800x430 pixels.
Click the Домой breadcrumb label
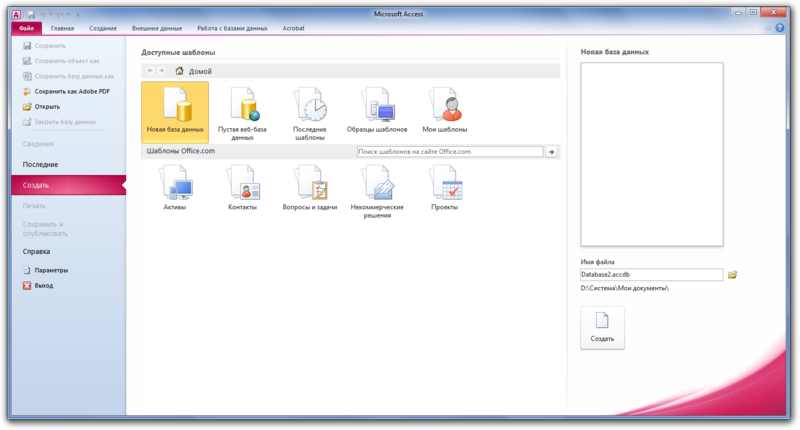pyautogui.click(x=200, y=71)
